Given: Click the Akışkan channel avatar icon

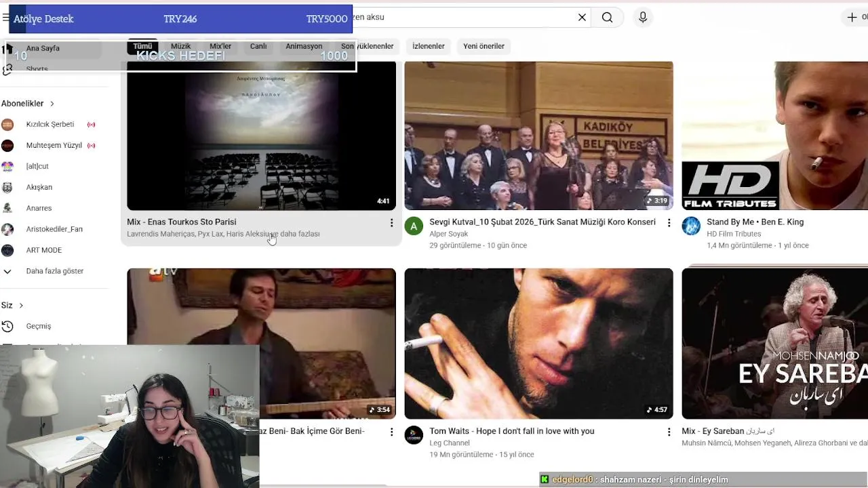Looking at the screenshot, I should pos(7,187).
